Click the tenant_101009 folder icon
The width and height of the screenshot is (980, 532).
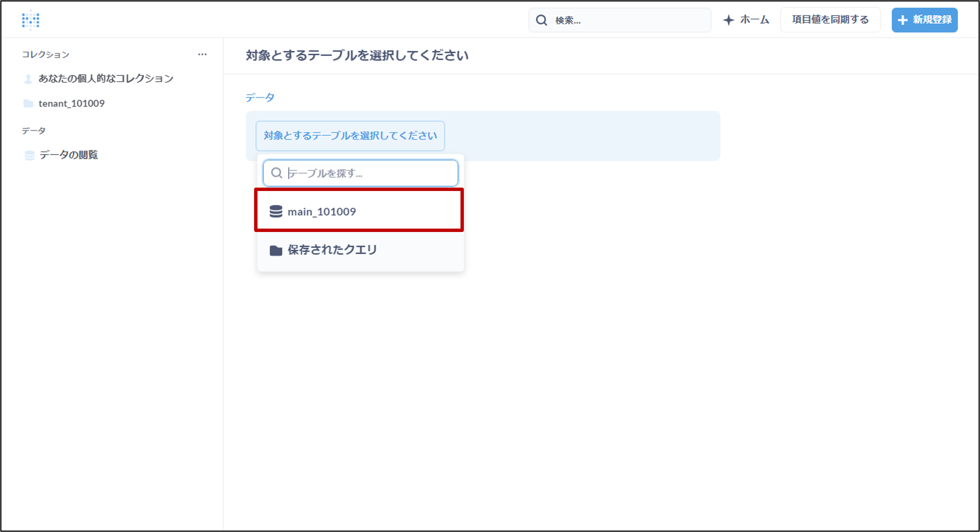28,103
